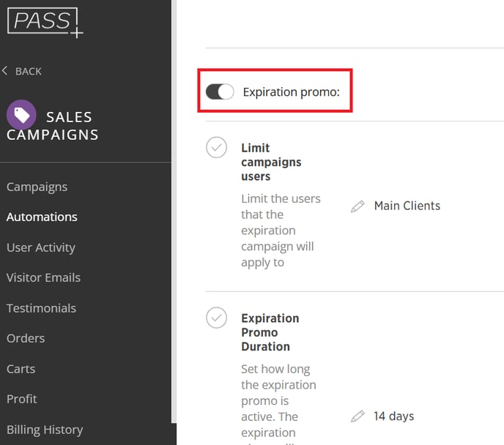The height and width of the screenshot is (445, 504).
Task: Open Billing History page
Action: click(x=45, y=430)
